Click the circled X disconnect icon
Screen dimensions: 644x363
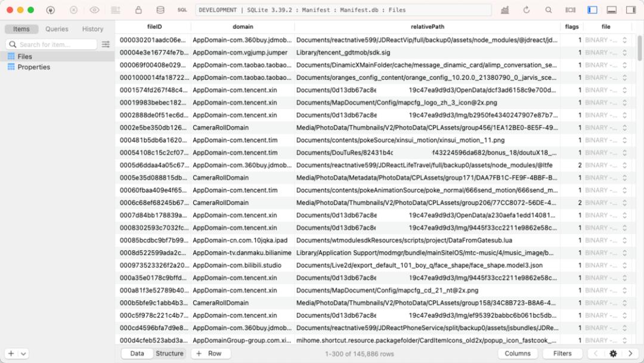click(x=73, y=10)
